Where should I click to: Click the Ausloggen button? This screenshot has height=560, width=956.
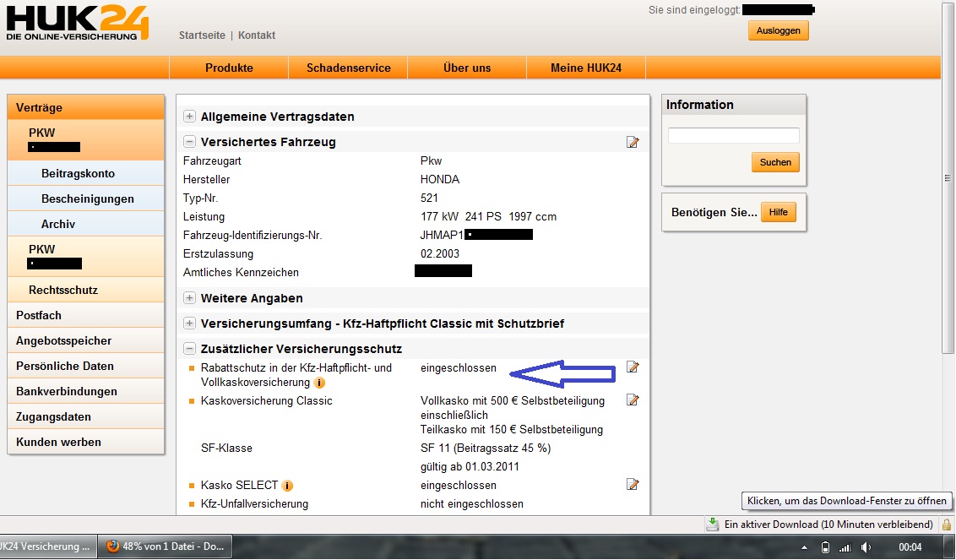click(x=778, y=30)
